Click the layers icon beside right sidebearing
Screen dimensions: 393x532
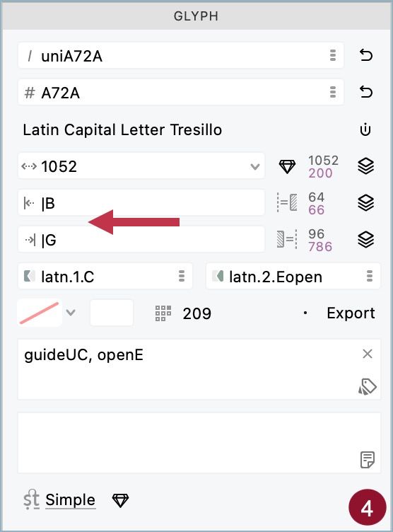pos(365,240)
